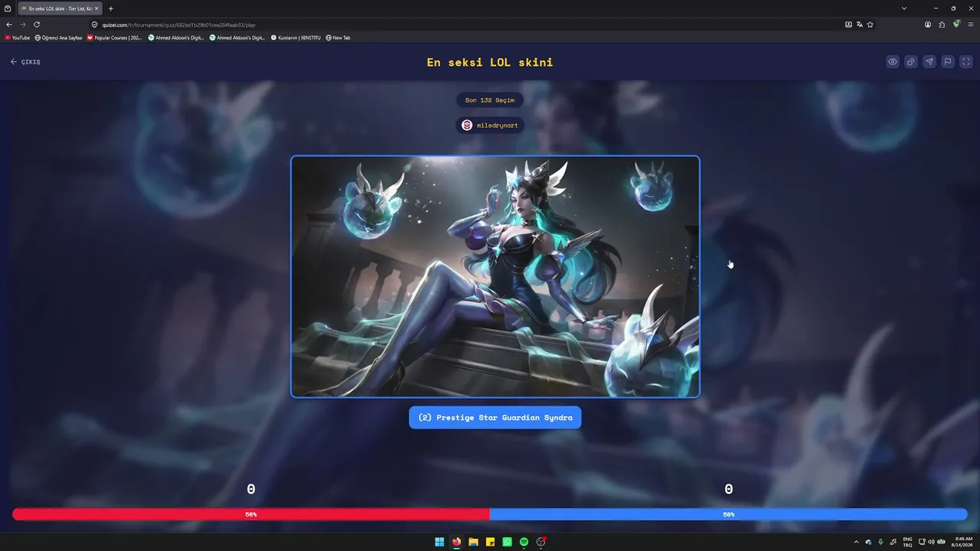The height and width of the screenshot is (551, 980).
Task: Click the Son 132 Seçim round badge
Action: tap(490, 100)
